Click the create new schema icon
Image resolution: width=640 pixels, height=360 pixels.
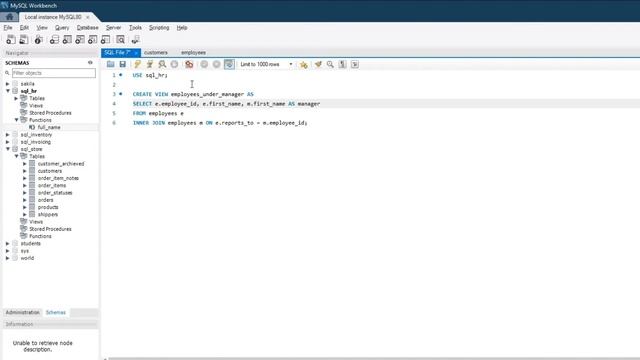click(54, 40)
